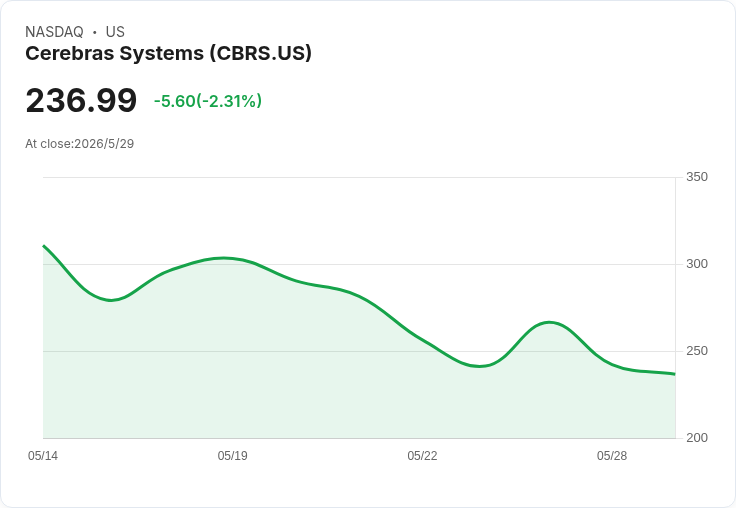Click the 300 y-axis label
Screen dimensions: 736x508
[x=697, y=264]
